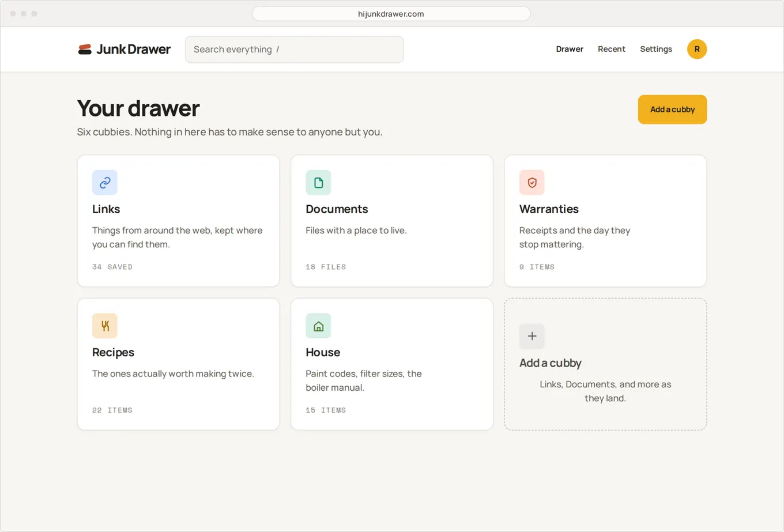Click the "18 FILES" count
784x532 pixels.
(326, 267)
